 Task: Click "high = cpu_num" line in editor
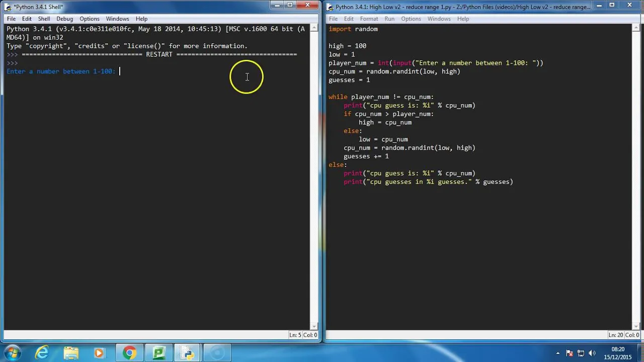coord(385,122)
